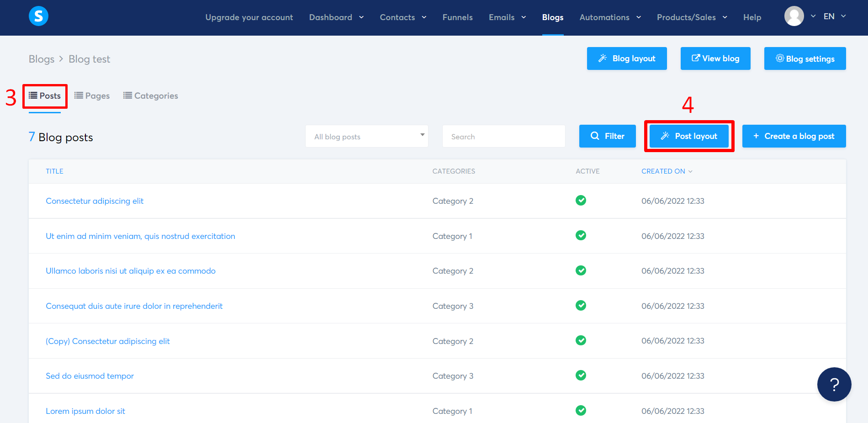The width and height of the screenshot is (868, 423).
Task: Open the All blog posts dropdown
Action: [366, 136]
